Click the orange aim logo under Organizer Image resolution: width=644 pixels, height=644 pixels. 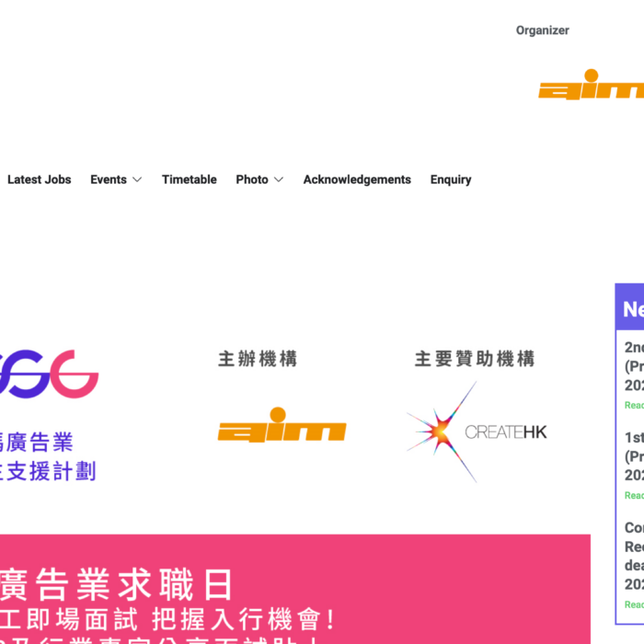(x=591, y=85)
